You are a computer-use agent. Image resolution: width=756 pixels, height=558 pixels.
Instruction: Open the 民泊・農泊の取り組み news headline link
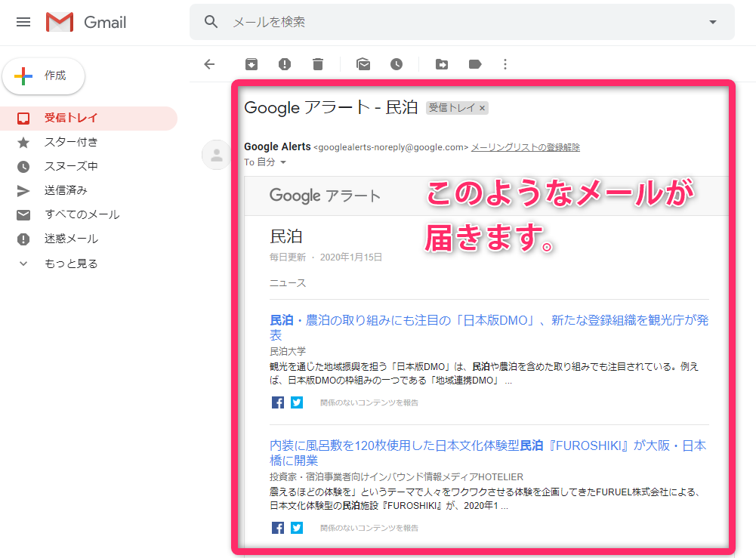[x=489, y=327]
